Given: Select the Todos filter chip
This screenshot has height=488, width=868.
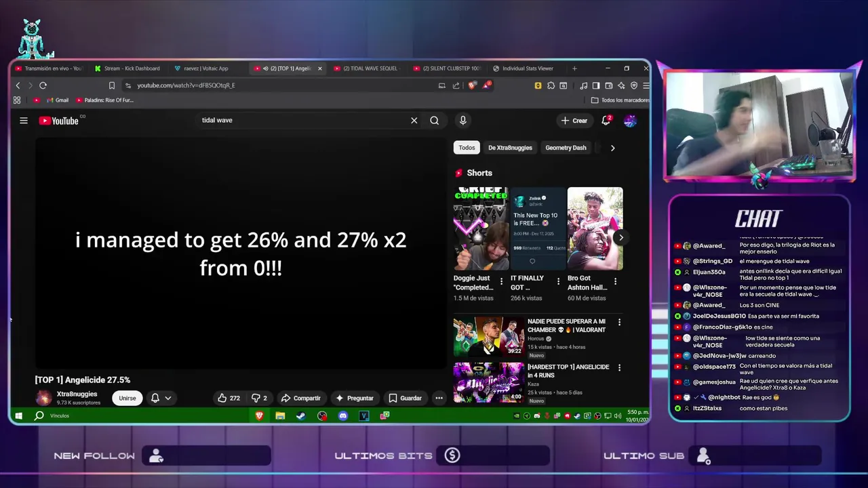Looking at the screenshot, I should pyautogui.click(x=467, y=148).
